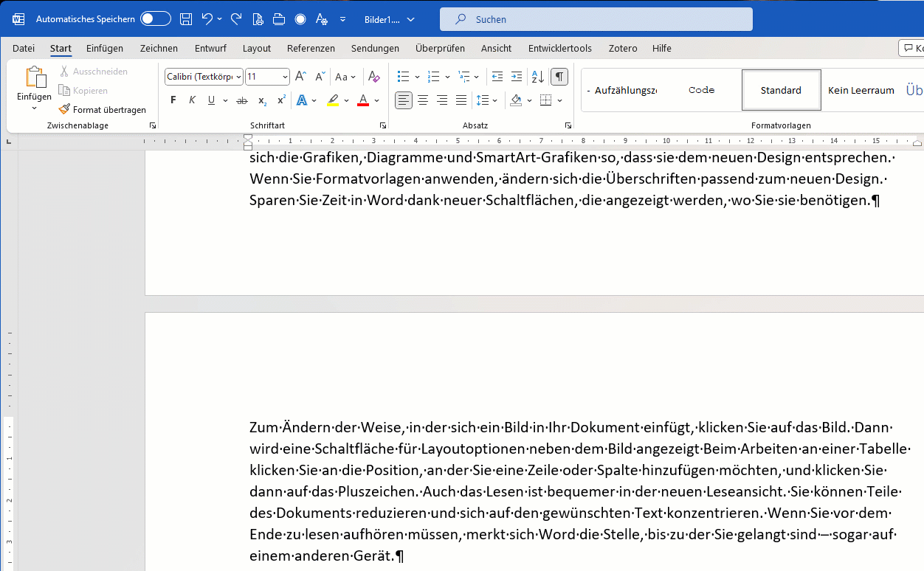924x571 pixels.
Task: Apply the Kein Leerraum style
Action: (x=861, y=90)
